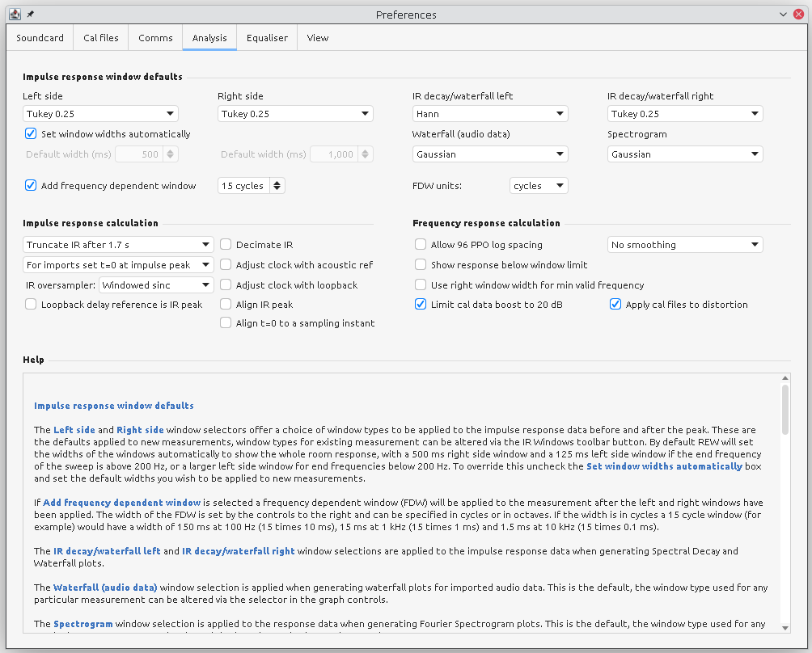Enable the Decimate IR checkbox
The height and width of the screenshot is (653, 812).
[226, 245]
